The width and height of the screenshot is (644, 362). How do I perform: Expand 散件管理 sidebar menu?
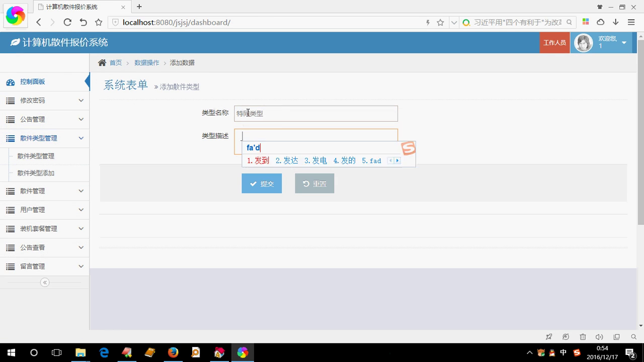(45, 191)
